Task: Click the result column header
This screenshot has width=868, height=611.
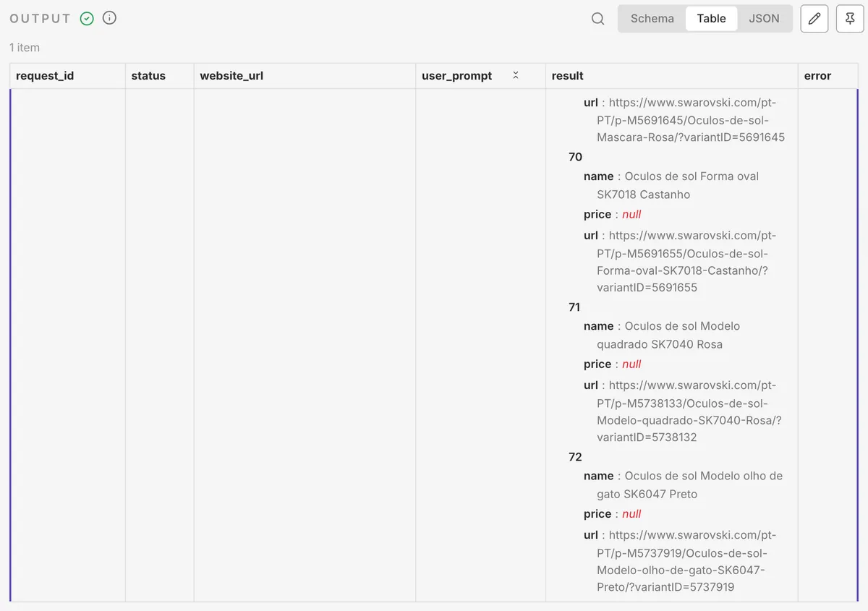Action: coord(567,76)
